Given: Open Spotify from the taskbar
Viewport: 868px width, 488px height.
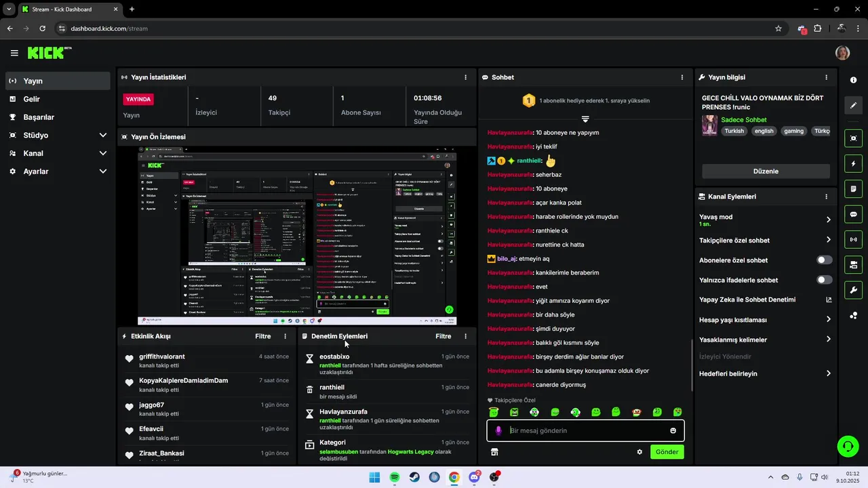Looking at the screenshot, I should click(395, 477).
